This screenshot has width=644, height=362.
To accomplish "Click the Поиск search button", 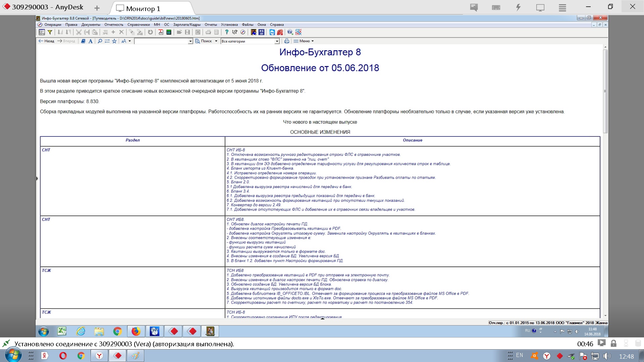I will [x=204, y=41].
